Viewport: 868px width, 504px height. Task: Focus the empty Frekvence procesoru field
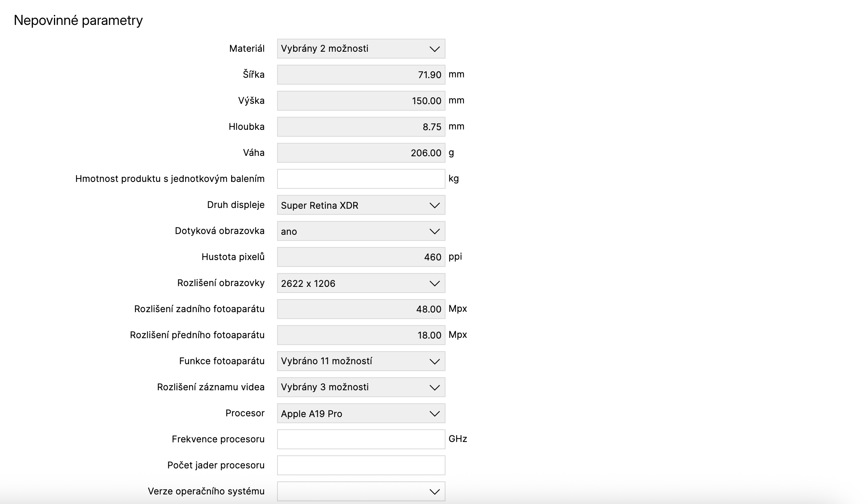[x=361, y=439]
